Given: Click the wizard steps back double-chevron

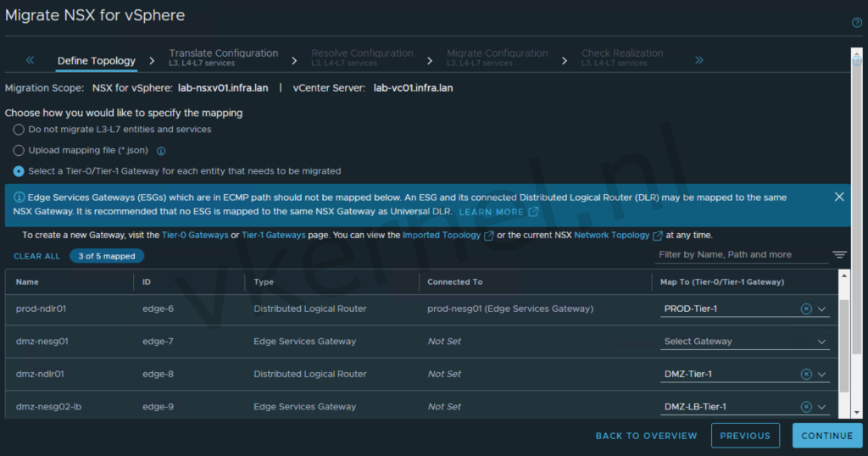Looking at the screenshot, I should click(31, 60).
